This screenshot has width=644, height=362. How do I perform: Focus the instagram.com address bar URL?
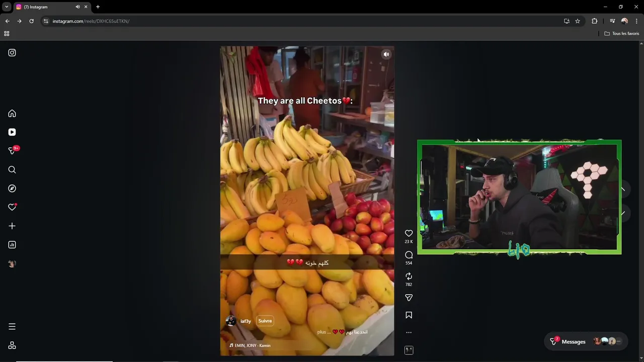(x=91, y=21)
